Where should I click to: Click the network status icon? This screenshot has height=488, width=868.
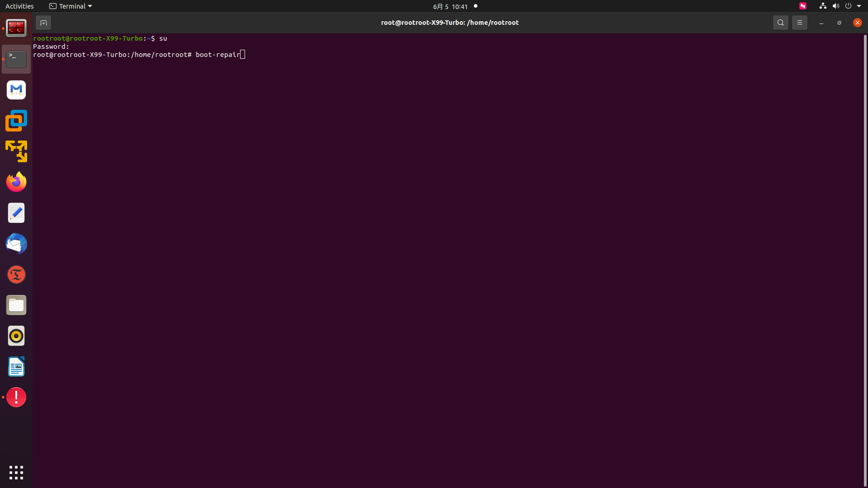coord(823,6)
